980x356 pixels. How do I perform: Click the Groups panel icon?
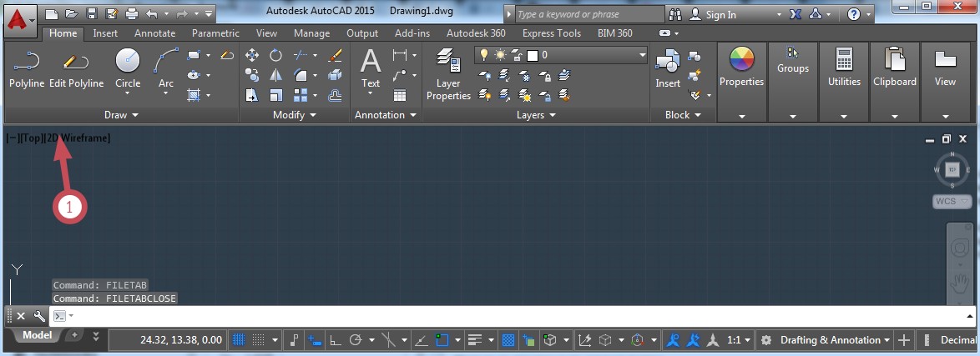coord(793,53)
